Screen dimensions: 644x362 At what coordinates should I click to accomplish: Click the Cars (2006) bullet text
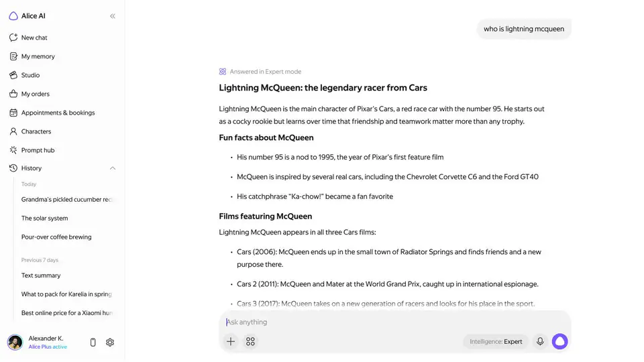click(389, 258)
